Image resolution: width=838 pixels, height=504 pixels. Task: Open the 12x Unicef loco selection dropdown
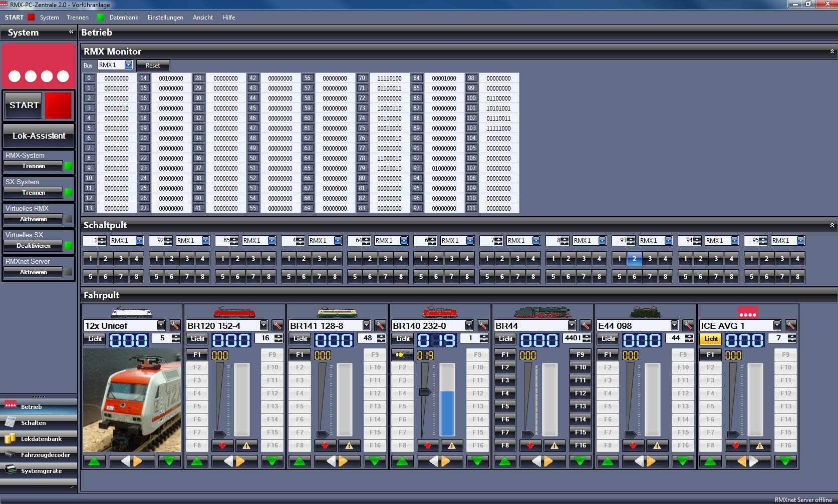click(161, 325)
